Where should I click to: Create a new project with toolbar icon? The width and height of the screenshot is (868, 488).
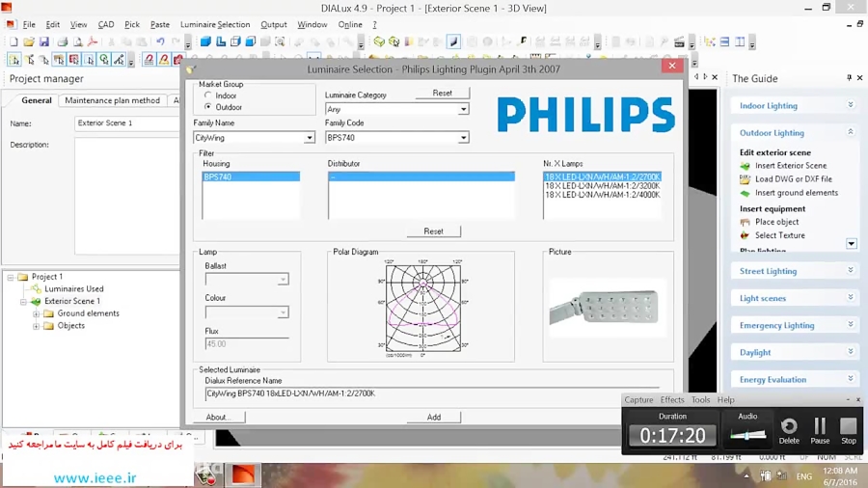click(14, 42)
